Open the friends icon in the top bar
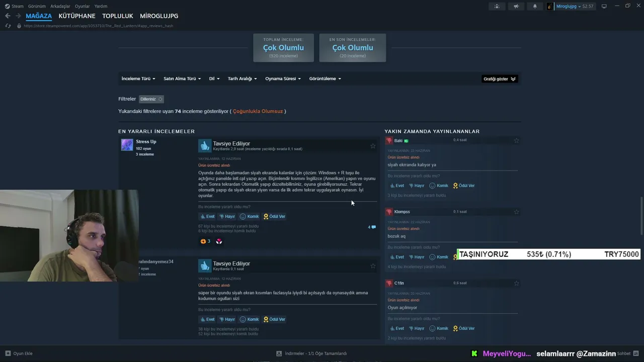This screenshot has height=362, width=644. [x=497, y=6]
